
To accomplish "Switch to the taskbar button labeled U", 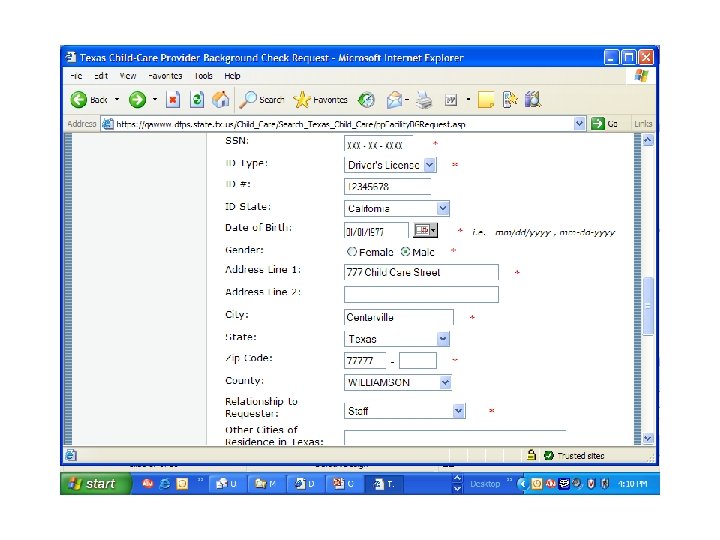I will coord(227,484).
